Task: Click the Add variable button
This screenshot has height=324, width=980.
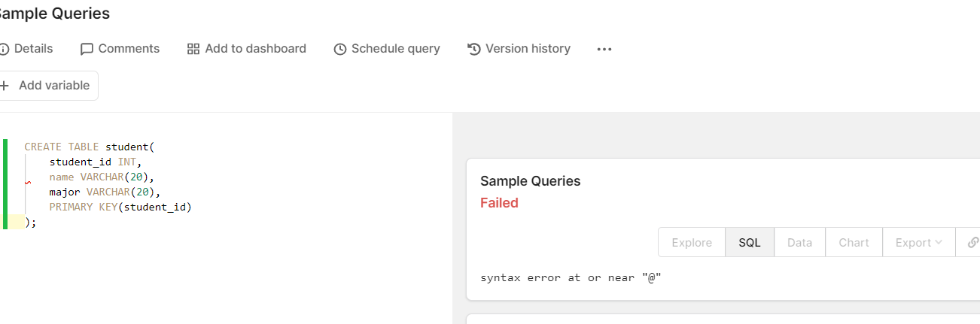Action: (x=47, y=86)
